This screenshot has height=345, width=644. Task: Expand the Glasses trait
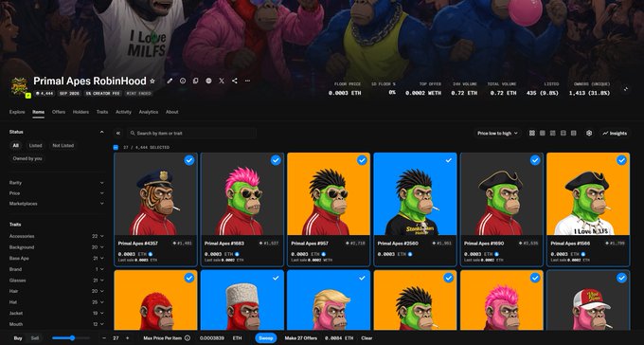coord(57,281)
